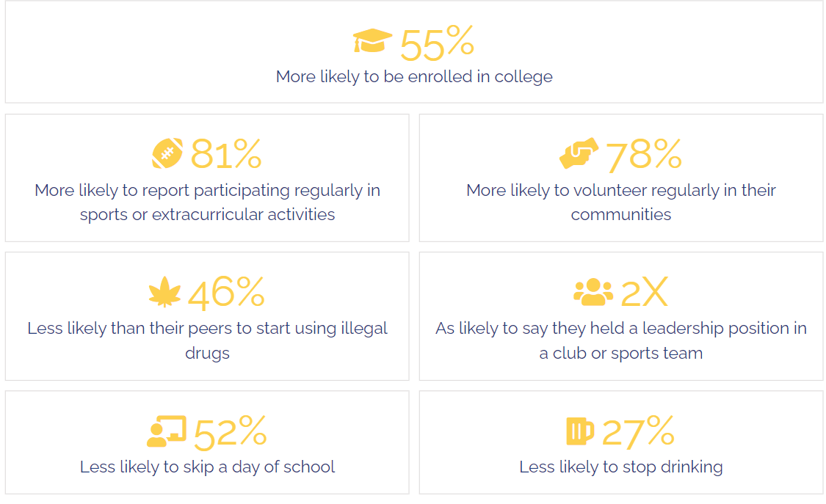
Task: Click the 52% statistic number
Action: pos(230,432)
